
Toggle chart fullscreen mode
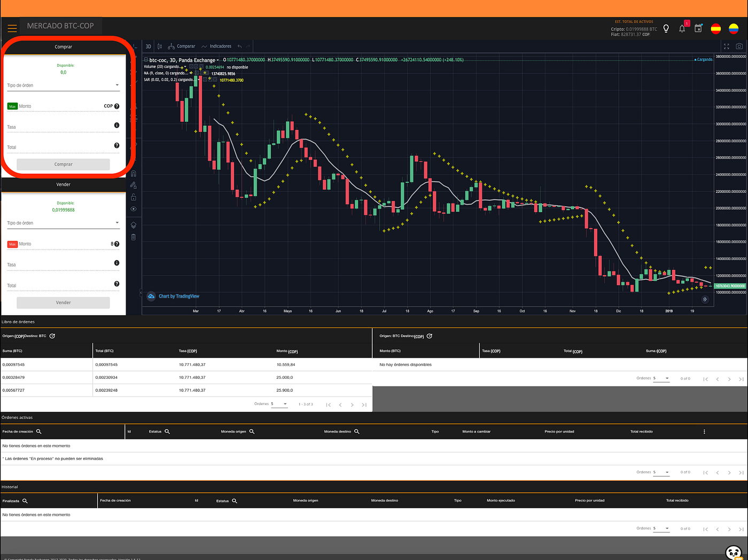point(726,46)
